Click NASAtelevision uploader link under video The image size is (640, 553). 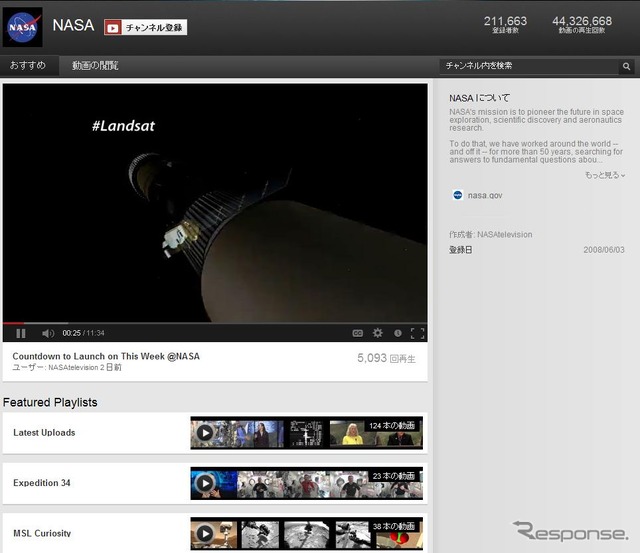[x=73, y=367]
